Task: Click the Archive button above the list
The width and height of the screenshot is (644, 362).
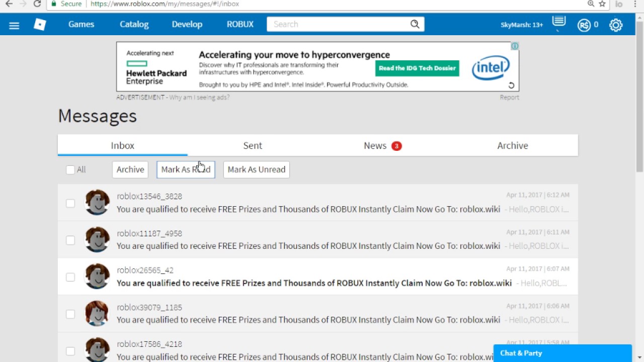Action: tap(130, 169)
